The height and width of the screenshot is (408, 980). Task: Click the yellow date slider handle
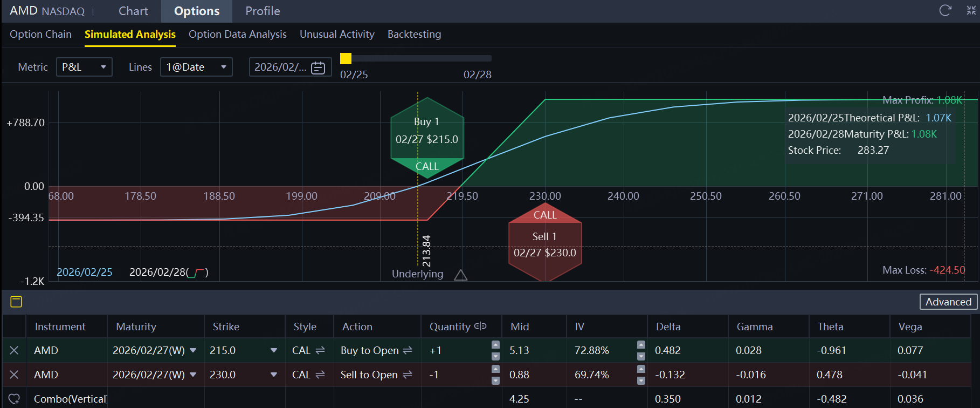click(346, 58)
